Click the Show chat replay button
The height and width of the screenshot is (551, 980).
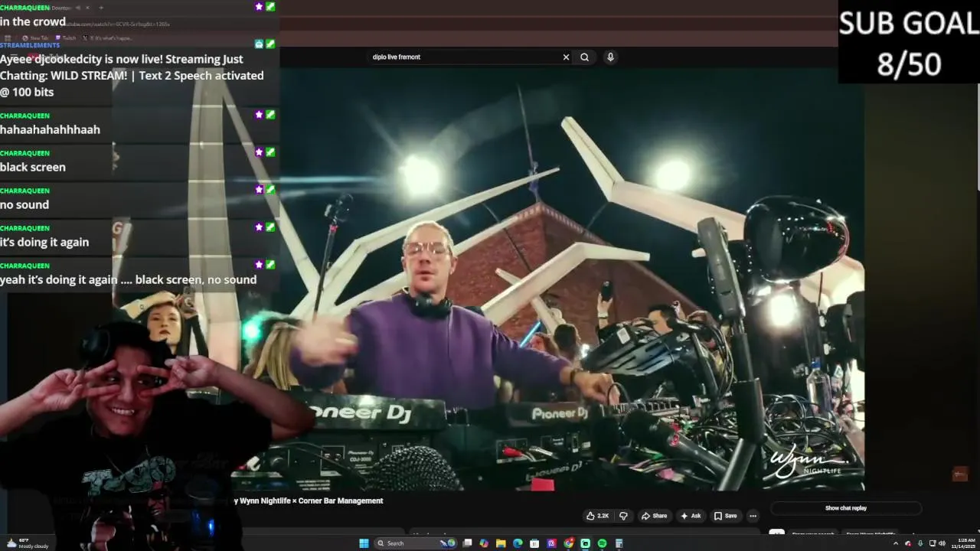(846, 508)
